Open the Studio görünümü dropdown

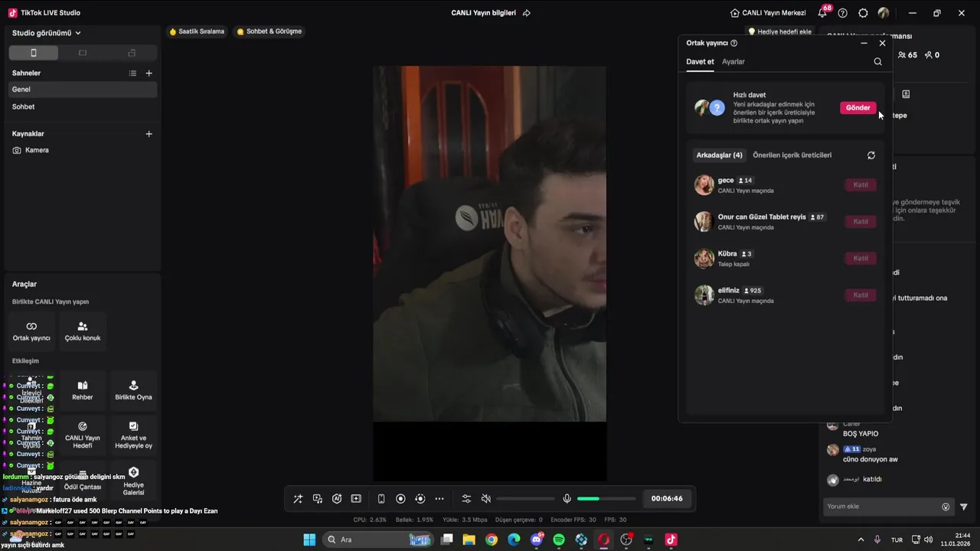tap(46, 33)
